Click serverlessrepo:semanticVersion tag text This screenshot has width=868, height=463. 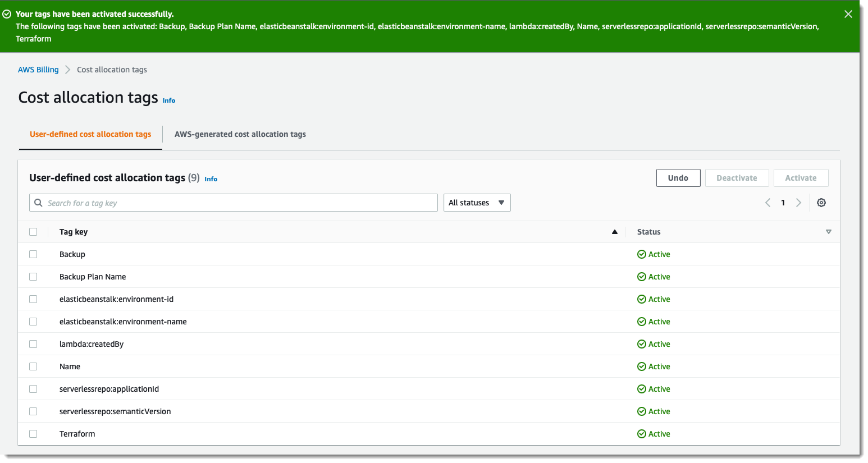click(115, 411)
